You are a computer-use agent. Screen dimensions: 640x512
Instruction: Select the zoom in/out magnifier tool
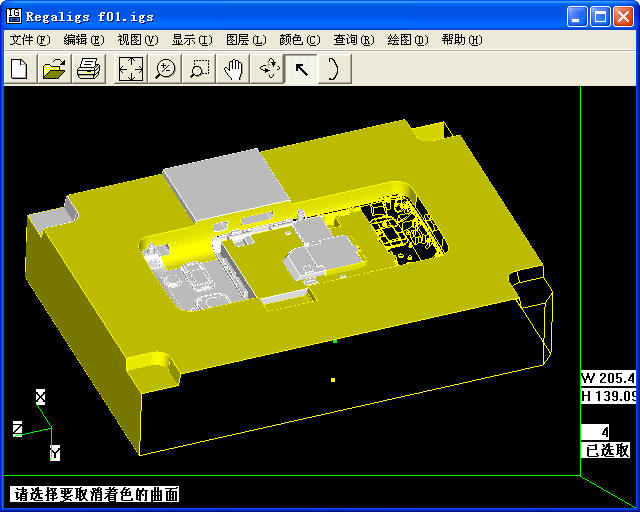click(x=165, y=68)
